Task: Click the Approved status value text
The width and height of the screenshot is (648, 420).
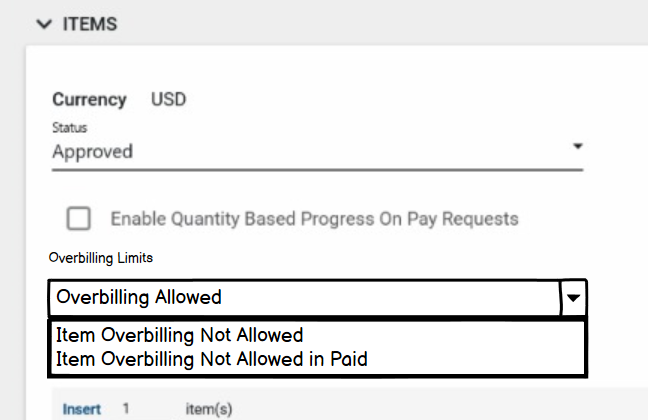Action: [92, 152]
